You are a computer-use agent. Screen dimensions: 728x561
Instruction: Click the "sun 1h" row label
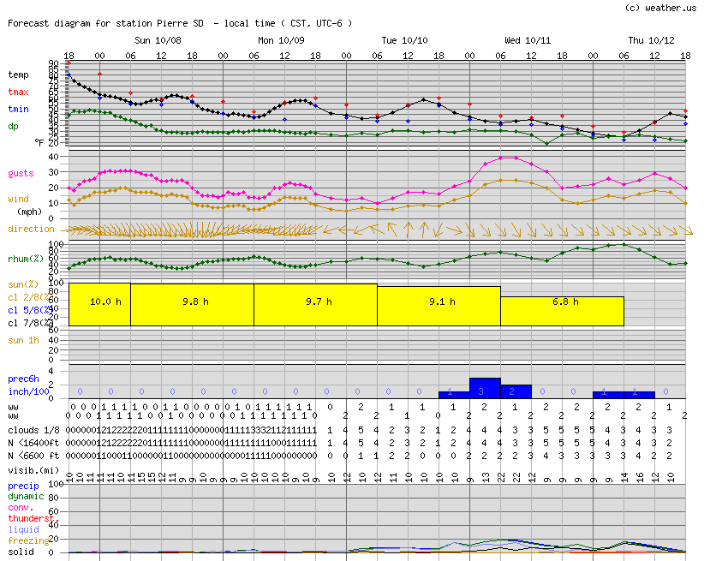(x=23, y=340)
